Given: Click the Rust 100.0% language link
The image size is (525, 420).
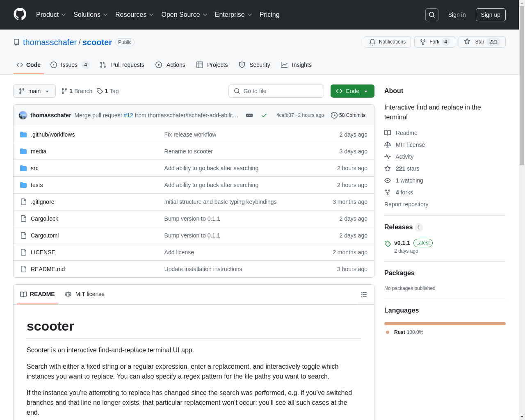Looking at the screenshot, I should tap(405, 332).
